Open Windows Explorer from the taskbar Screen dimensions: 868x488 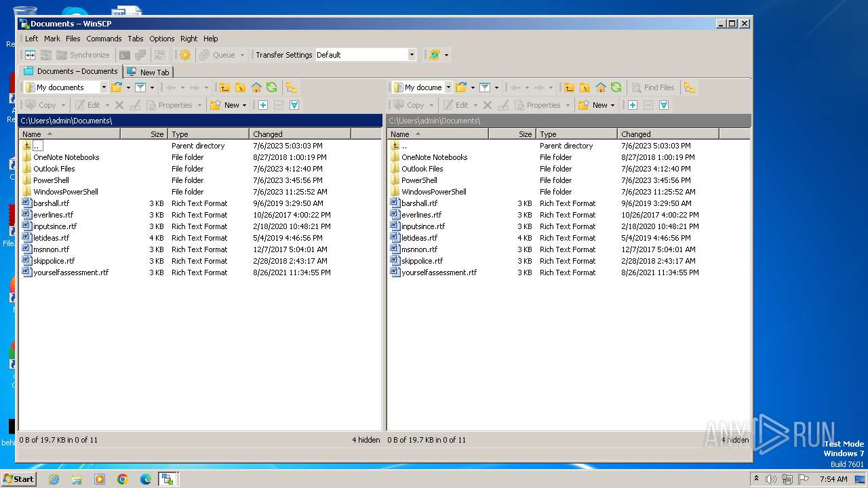pos(77,479)
